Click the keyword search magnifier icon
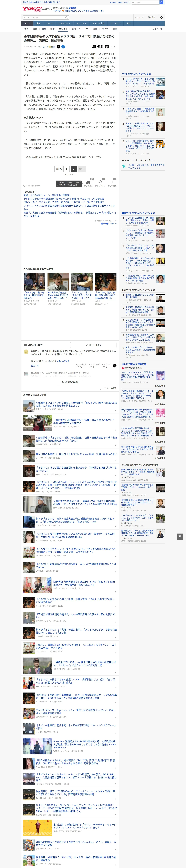The height and width of the screenshot is (868, 186). 66,17
